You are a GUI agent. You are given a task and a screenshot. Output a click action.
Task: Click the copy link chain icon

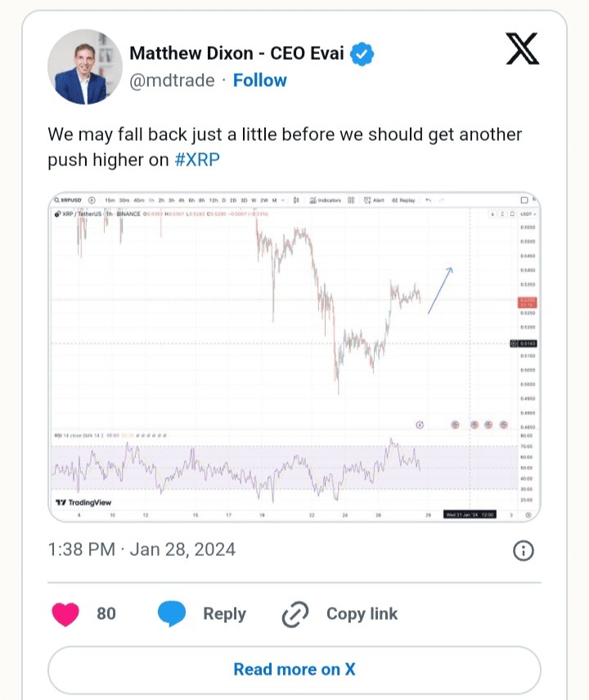coord(295,614)
